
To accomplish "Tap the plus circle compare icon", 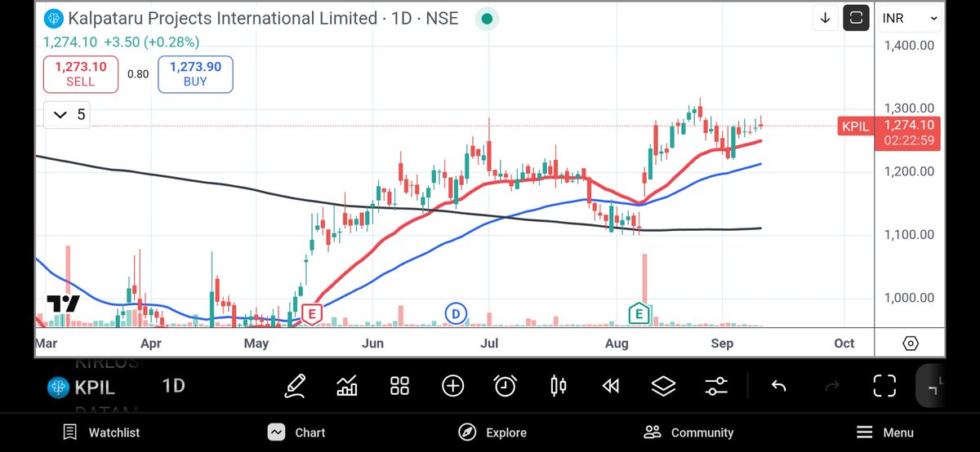I will (x=452, y=385).
